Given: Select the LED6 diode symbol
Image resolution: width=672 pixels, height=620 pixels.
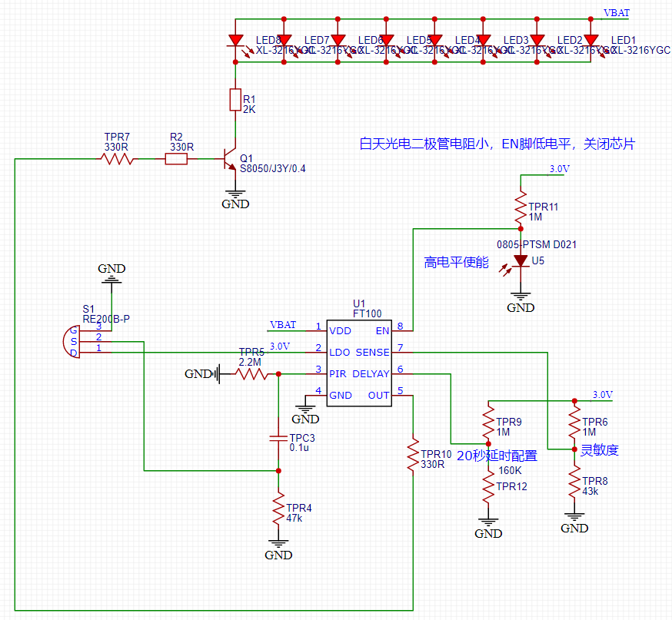Looking at the screenshot, I should [338, 41].
